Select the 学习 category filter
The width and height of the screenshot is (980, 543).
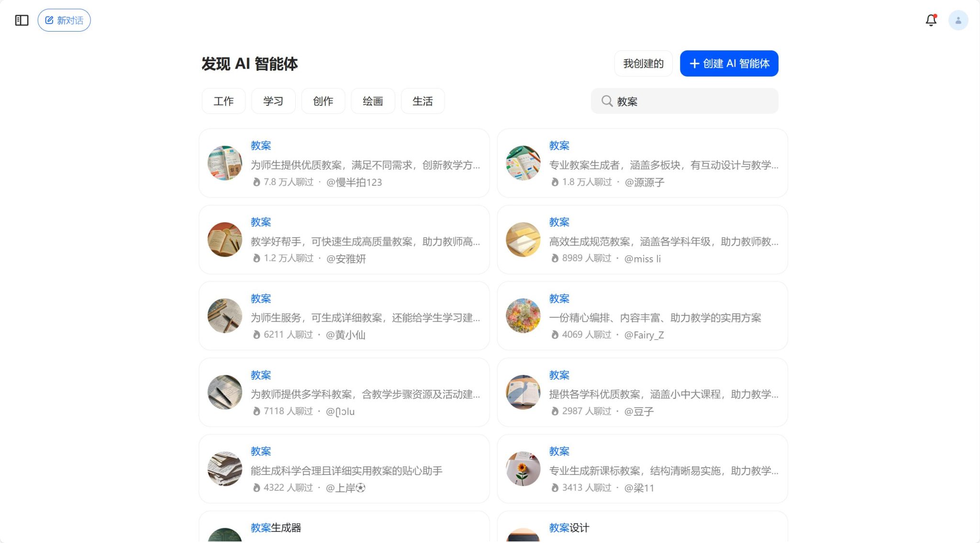[273, 101]
